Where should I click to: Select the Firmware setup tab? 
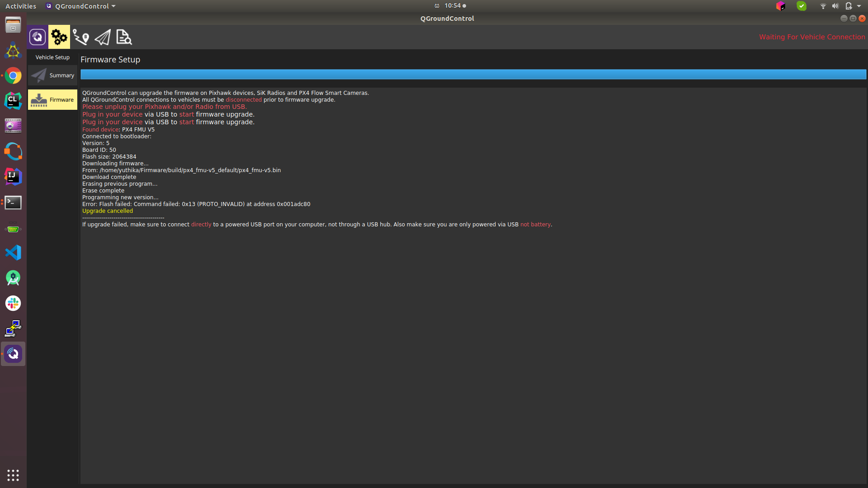53,100
